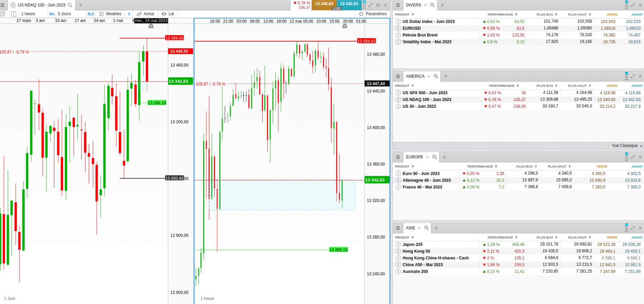Open US 30 - Juin 2023 row
Image resolution: width=644 pixels, height=304 pixels.
(x=518, y=106)
